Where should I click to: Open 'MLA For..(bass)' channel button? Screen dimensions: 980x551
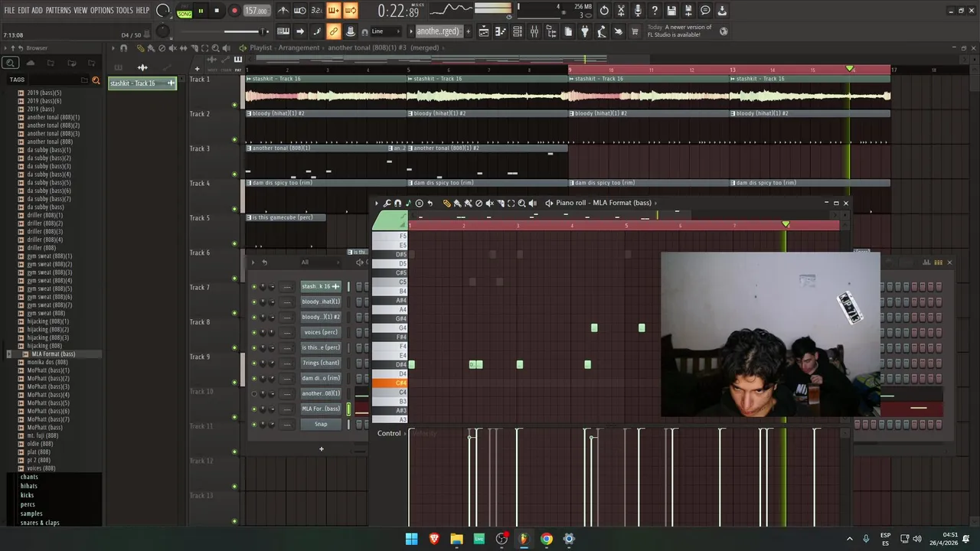[321, 409]
